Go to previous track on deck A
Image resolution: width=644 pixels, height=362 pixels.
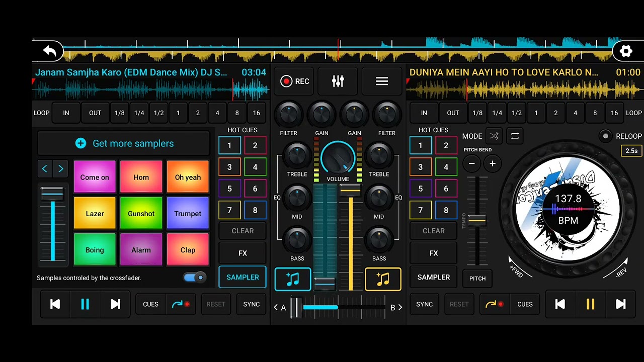55,304
